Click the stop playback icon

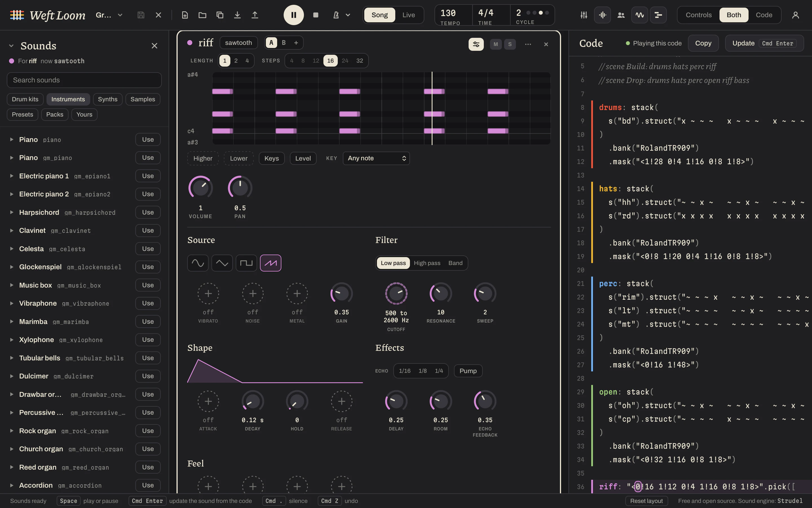pos(316,15)
